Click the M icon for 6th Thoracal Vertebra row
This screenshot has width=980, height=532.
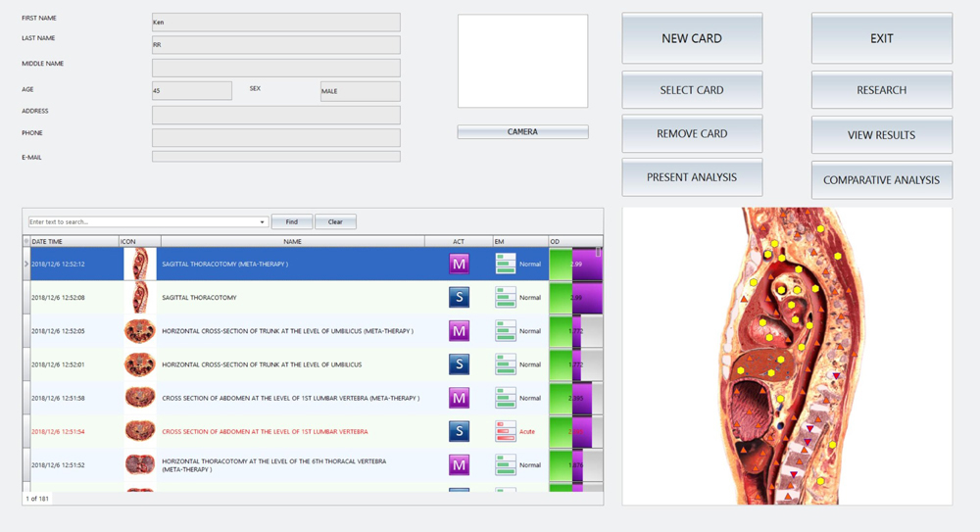(459, 465)
